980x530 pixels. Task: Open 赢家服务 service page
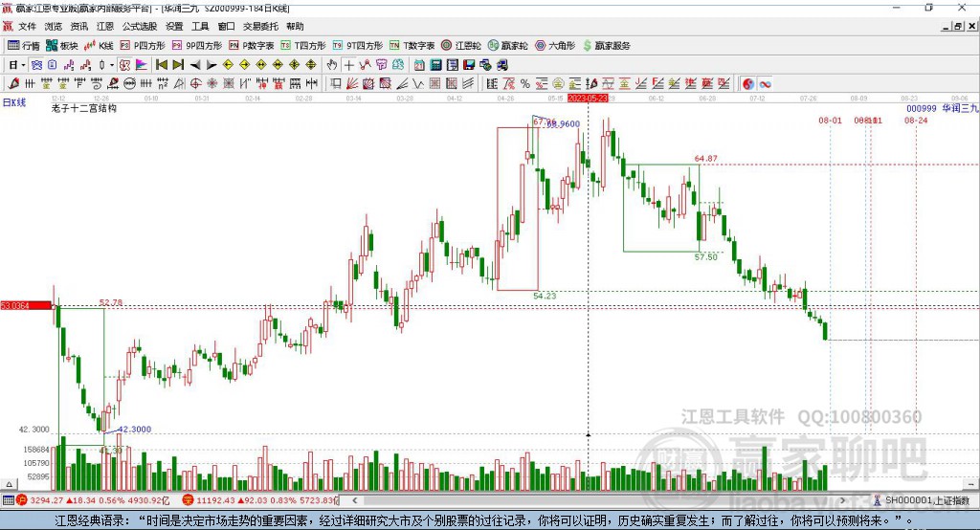[x=606, y=46]
